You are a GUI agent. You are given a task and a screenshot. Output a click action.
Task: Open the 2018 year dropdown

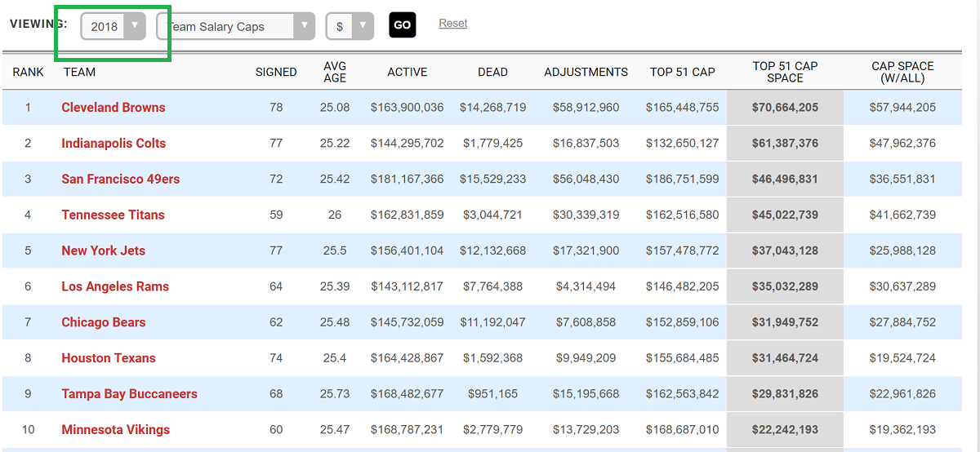click(x=113, y=26)
